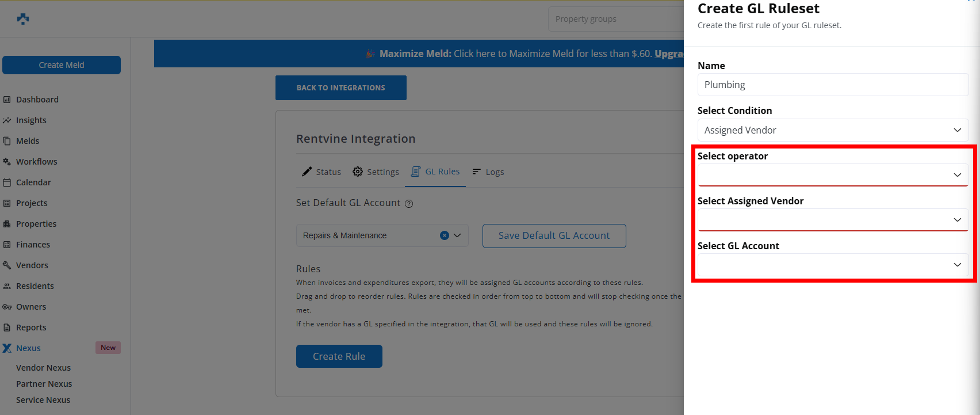Go to Workflows in the sidebar

click(36, 162)
